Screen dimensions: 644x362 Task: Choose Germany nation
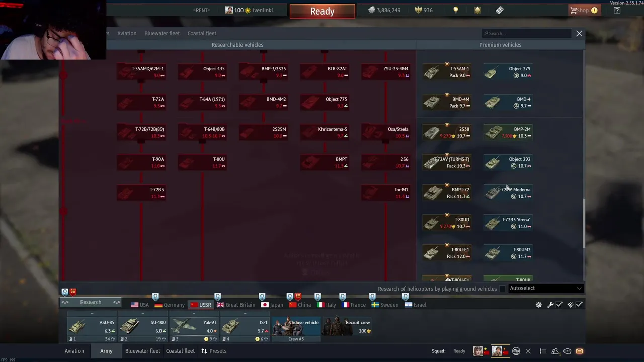point(170,305)
